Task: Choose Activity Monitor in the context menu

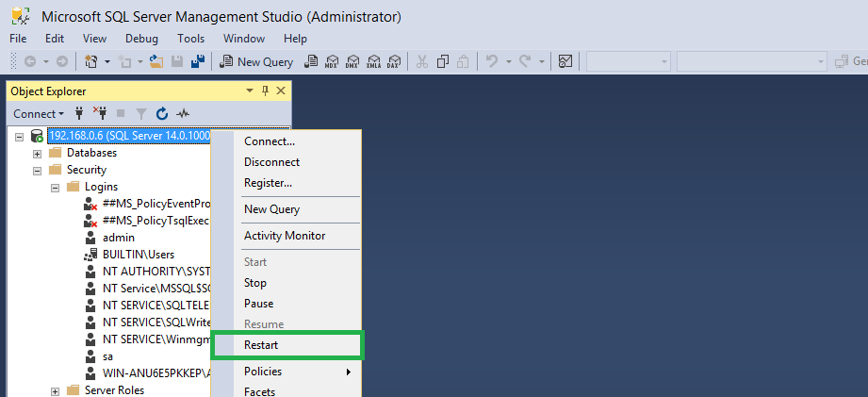Action: coord(287,236)
